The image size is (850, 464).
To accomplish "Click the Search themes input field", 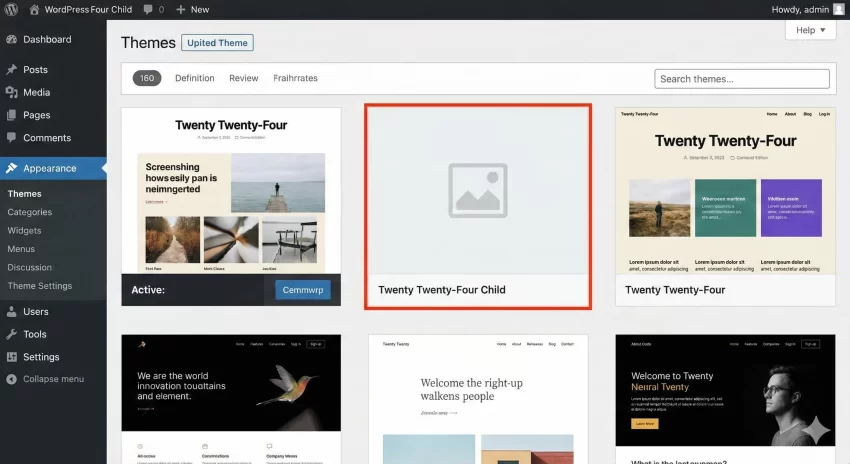I will [742, 79].
